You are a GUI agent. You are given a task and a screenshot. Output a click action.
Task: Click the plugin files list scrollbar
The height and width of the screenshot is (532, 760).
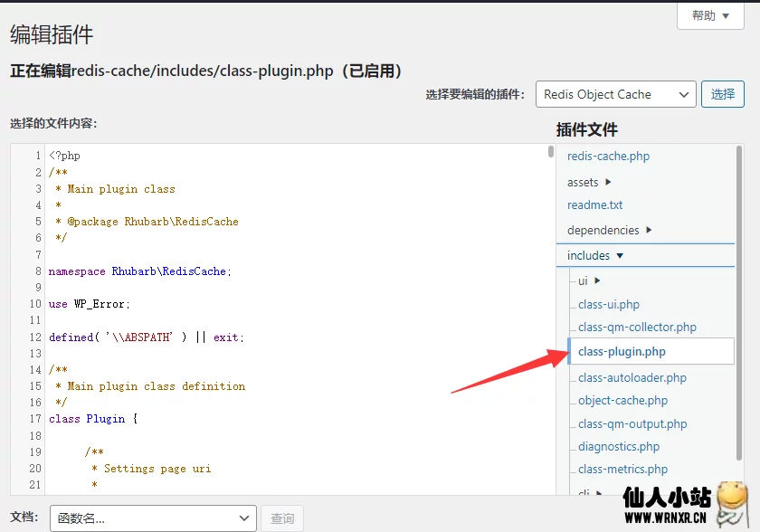click(739, 303)
